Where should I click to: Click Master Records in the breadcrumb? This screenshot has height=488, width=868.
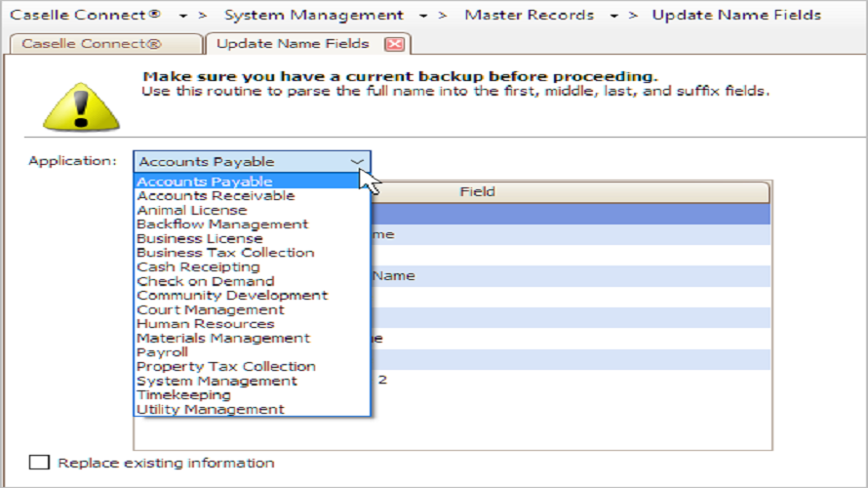pos(529,15)
